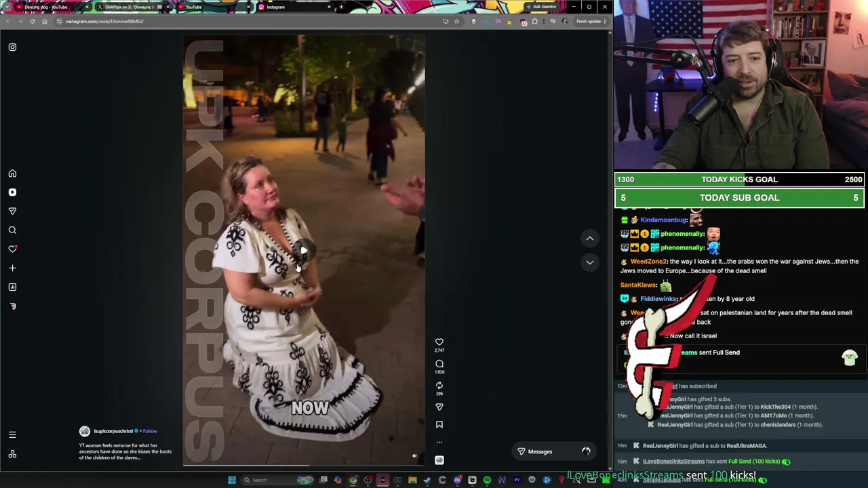Open the floating Messages button
This screenshot has width=868, height=488.
[x=554, y=451]
